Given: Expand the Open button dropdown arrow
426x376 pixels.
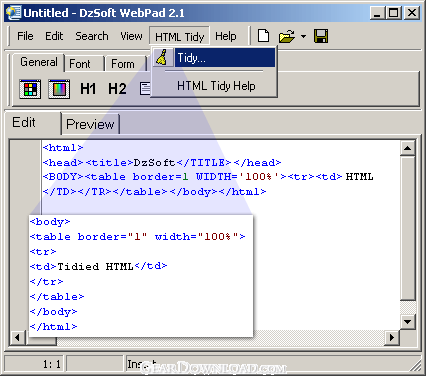Looking at the screenshot, I should pyautogui.click(x=303, y=36).
